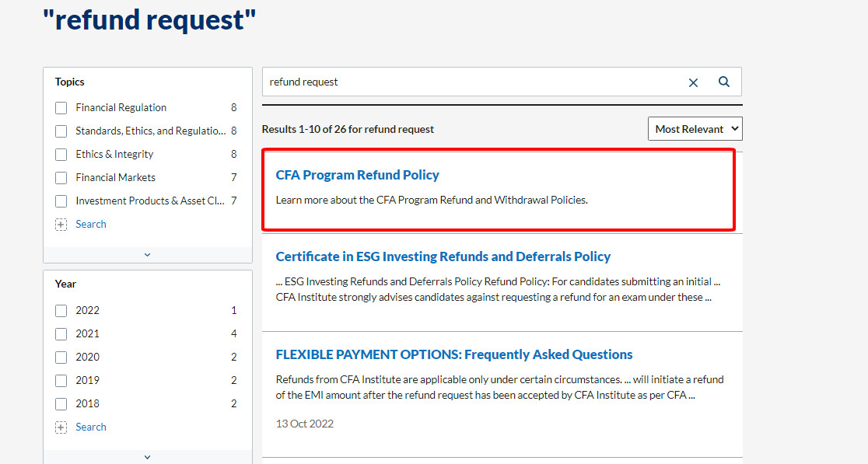Check the Financial Regulation topic filter
868x464 pixels.
[61, 108]
